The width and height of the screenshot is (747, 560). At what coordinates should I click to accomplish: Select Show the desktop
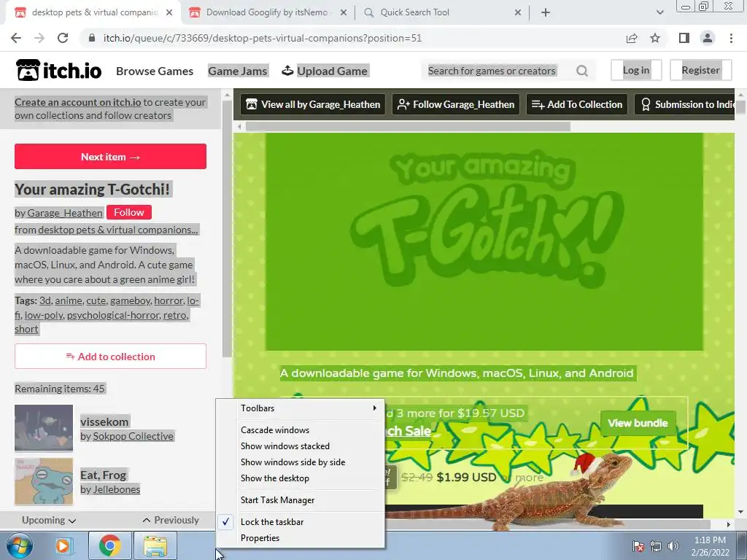pyautogui.click(x=300, y=478)
